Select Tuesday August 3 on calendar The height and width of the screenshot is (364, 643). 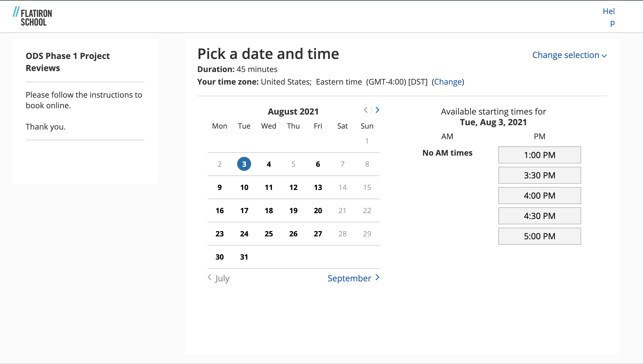coord(244,164)
